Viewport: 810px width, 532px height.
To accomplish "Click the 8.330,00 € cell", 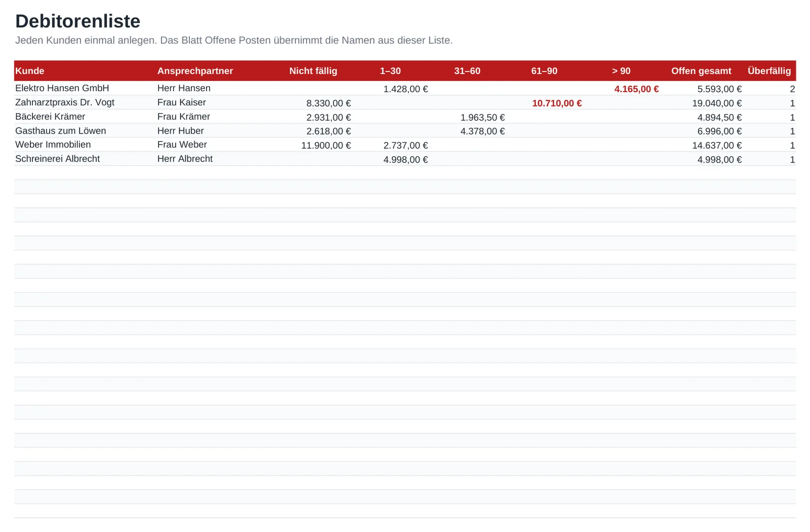I will coord(329,103).
